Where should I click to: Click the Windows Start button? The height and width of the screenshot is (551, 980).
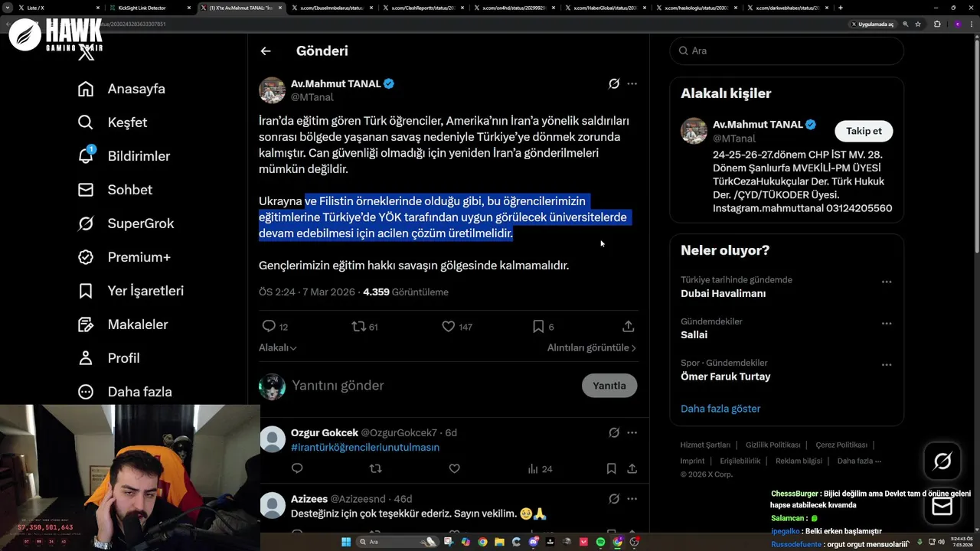point(346,542)
